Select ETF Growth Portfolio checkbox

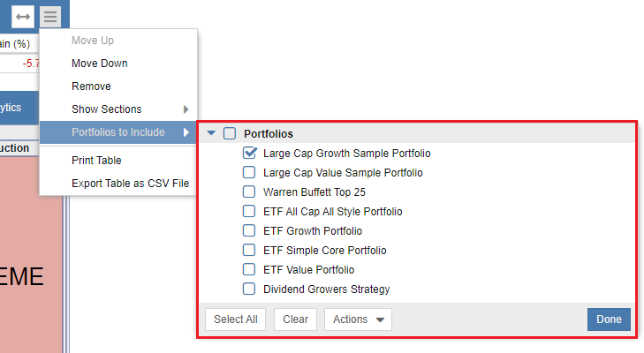[249, 230]
